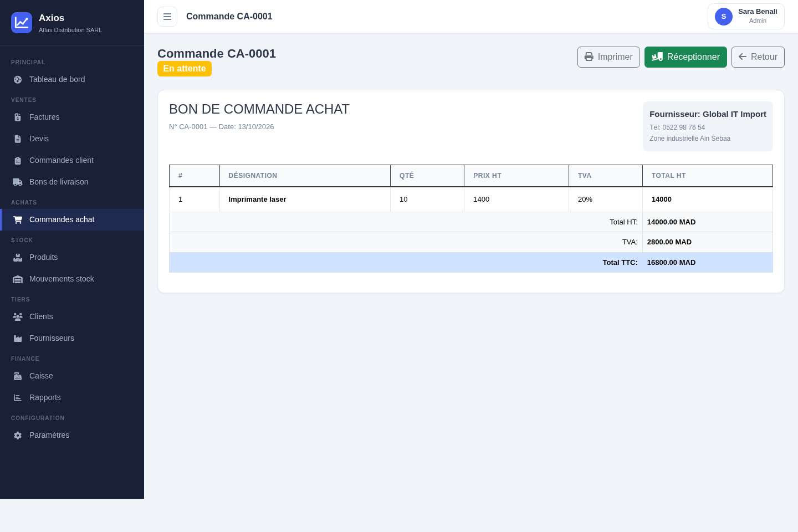Screen dimensions: 798x532
Task: Open the Devis sidebar entry
Action: click(x=72, y=139)
